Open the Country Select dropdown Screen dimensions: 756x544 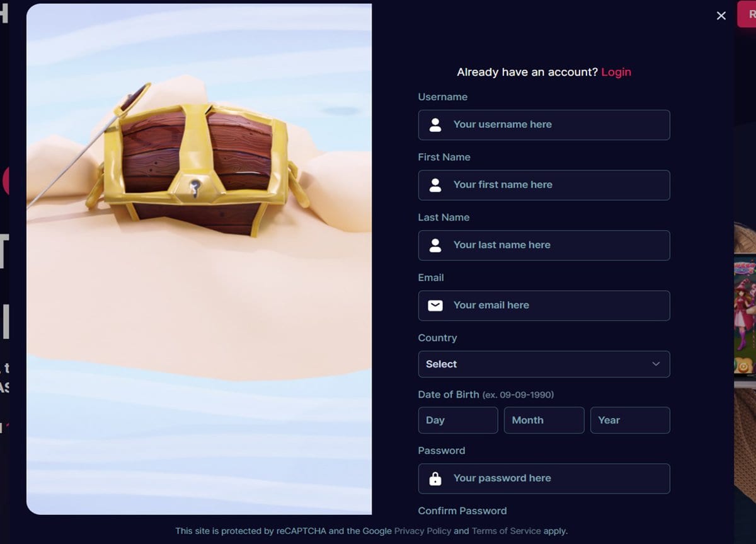click(x=544, y=364)
